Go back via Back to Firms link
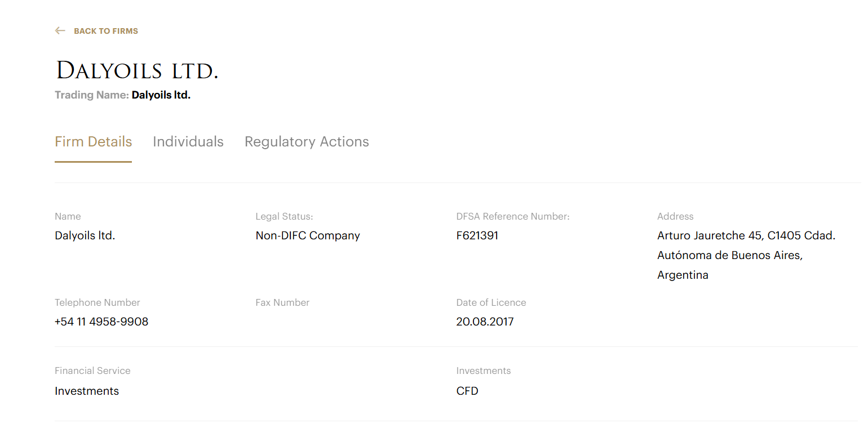868x428 pixels. pyautogui.click(x=106, y=31)
